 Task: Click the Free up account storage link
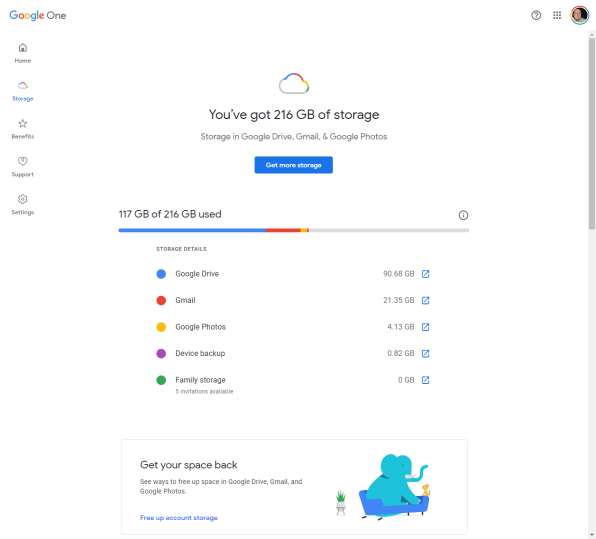tap(179, 518)
